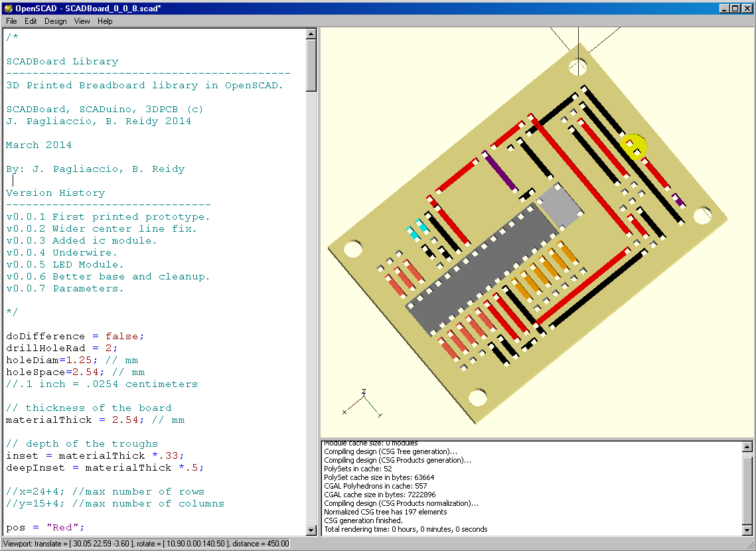Click the OpenSCAD icon in title bar
Viewport: 756px width, 551px height.
pyautogui.click(x=8, y=8)
